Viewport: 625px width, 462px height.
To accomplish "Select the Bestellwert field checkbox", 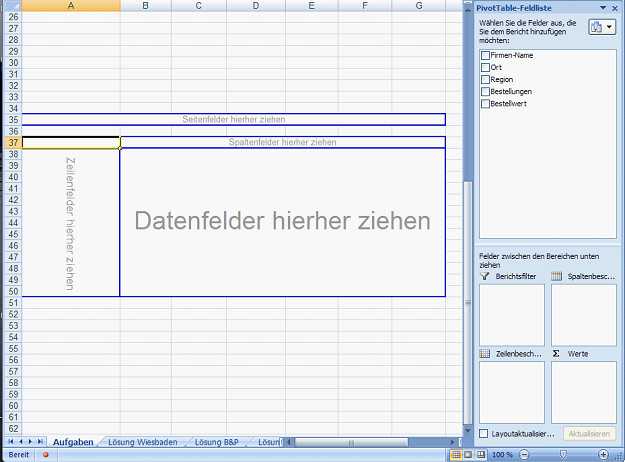I will [486, 103].
